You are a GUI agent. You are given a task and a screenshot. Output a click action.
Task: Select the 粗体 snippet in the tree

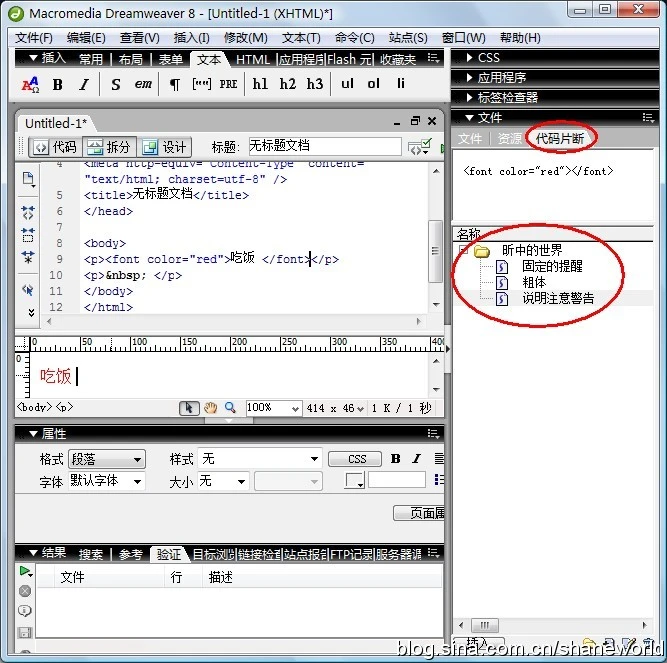(534, 282)
